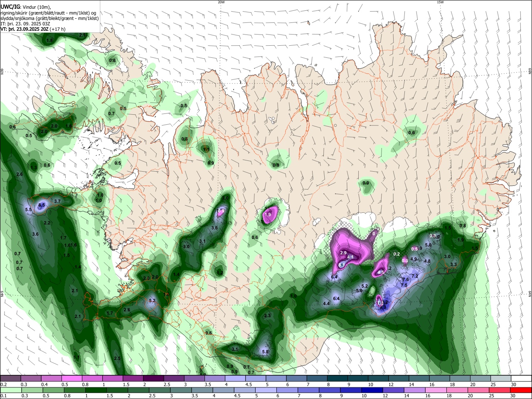Pick the darkest purple swatch after 2 in top legend
The width and height of the screenshot is (532, 399).
click(x=153, y=378)
